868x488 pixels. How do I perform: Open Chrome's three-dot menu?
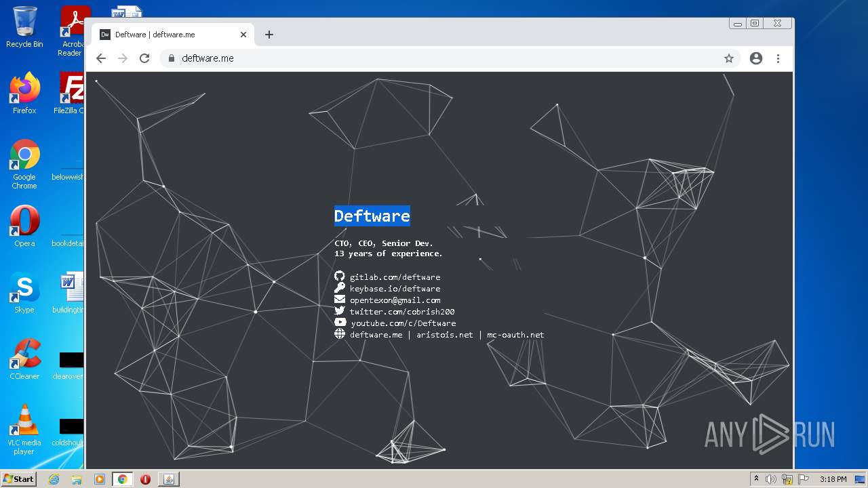[778, 58]
